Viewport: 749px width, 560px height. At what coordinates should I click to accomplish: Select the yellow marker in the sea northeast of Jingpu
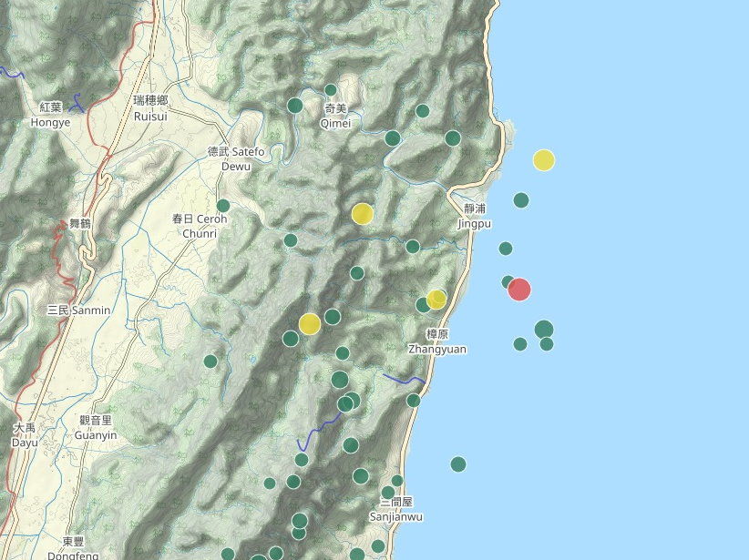tap(544, 160)
